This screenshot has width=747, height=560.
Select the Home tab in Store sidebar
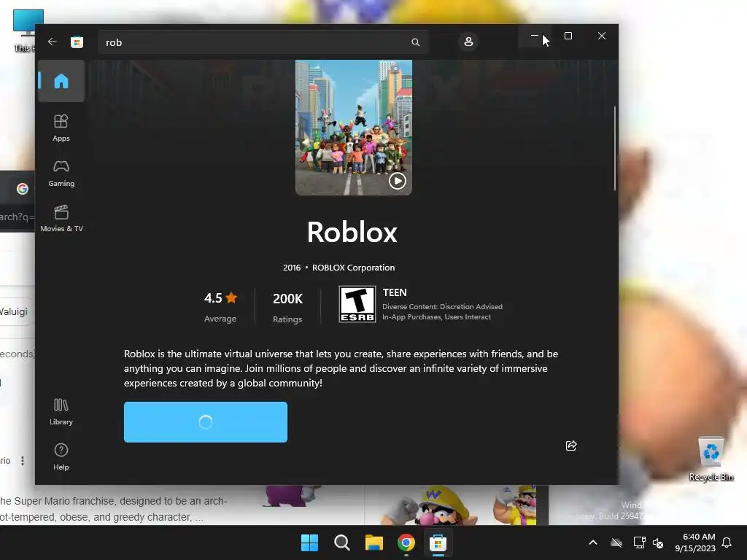tap(61, 81)
